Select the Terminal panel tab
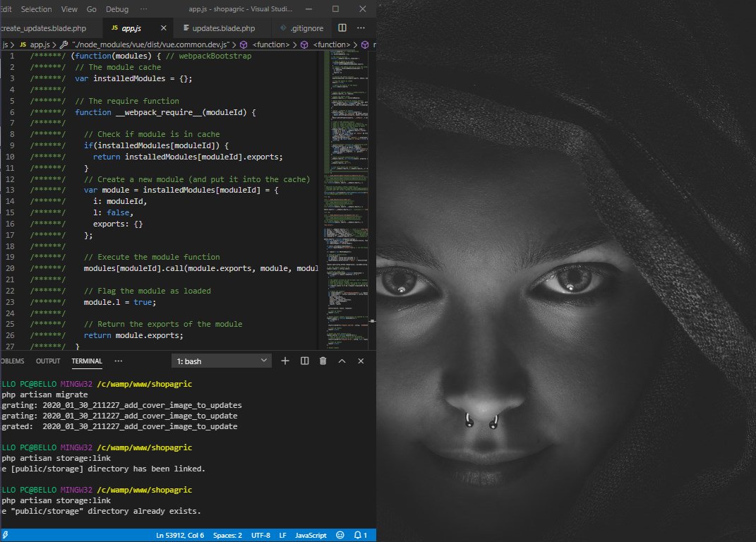 [x=87, y=361]
